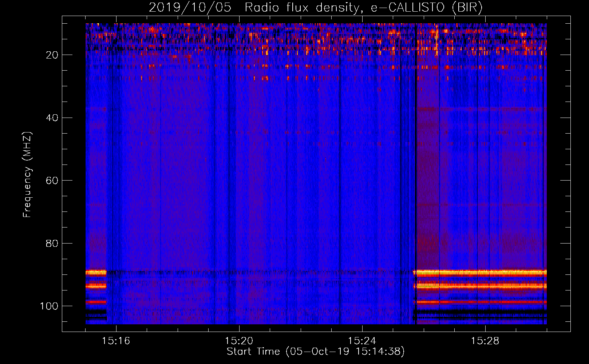Image resolution: width=589 pixels, height=364 pixels.
Task: Click the '15:28' time tick label
Action: pos(485,341)
